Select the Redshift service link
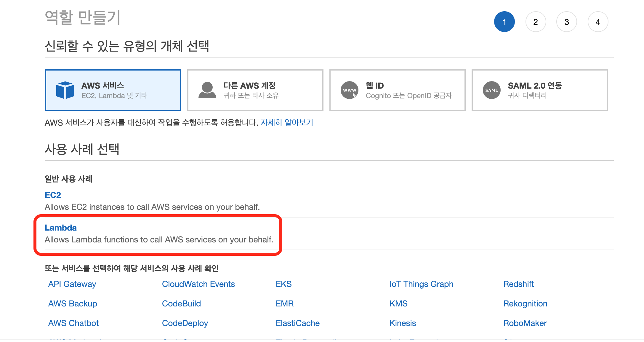This screenshot has width=644, height=342. point(518,284)
